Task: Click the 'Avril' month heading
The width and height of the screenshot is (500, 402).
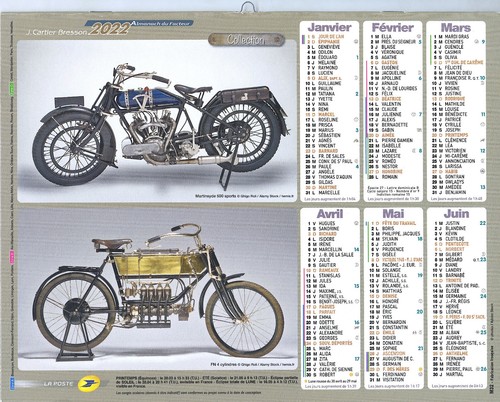Action: click(330, 214)
